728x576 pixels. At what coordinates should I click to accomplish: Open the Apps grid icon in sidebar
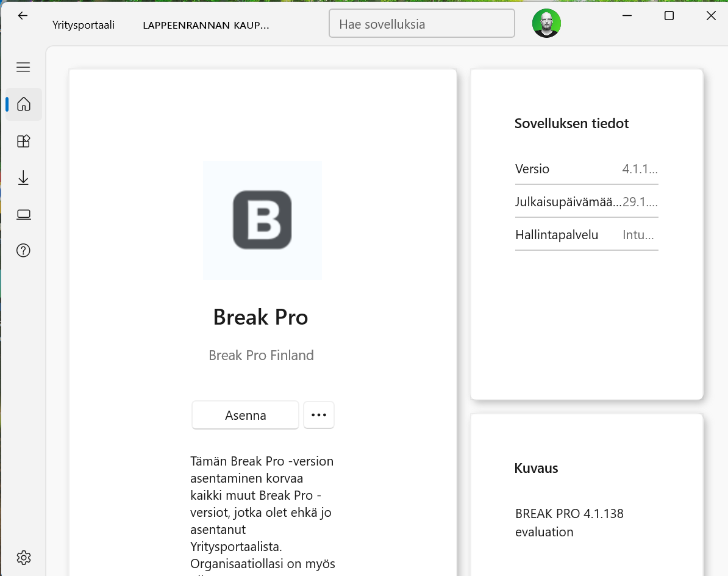point(24,141)
